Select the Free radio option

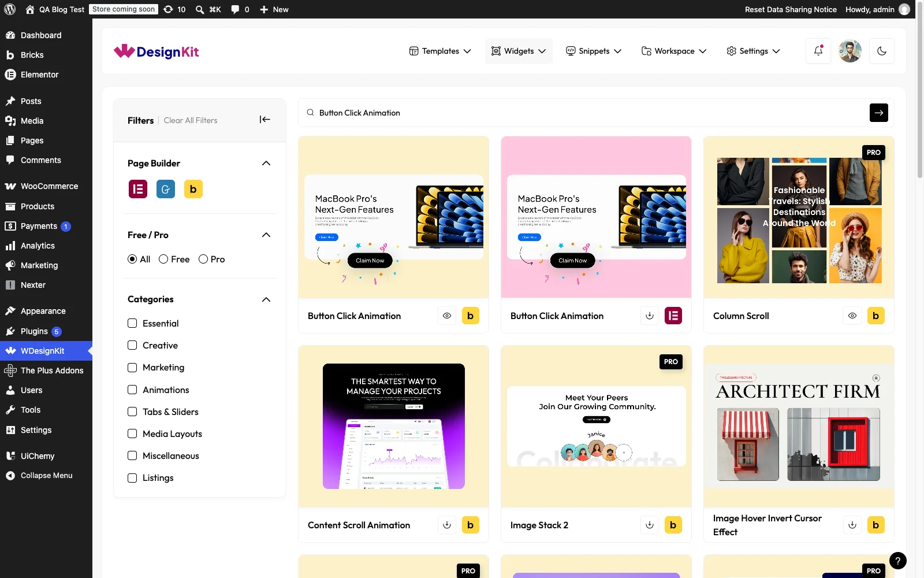163,259
